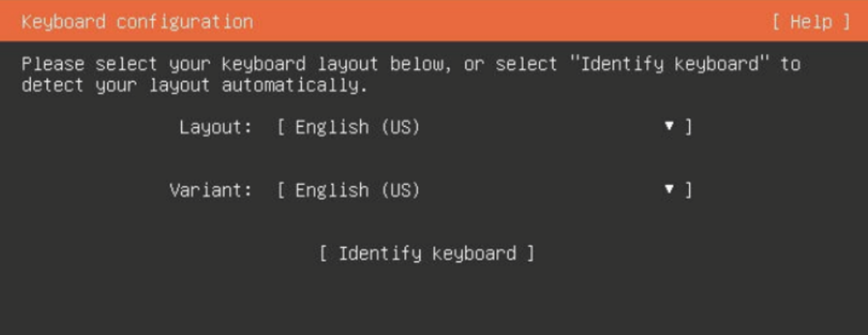This screenshot has height=335, width=868.
Task: Click the Variant dropdown triangle arrow
Action: click(669, 189)
